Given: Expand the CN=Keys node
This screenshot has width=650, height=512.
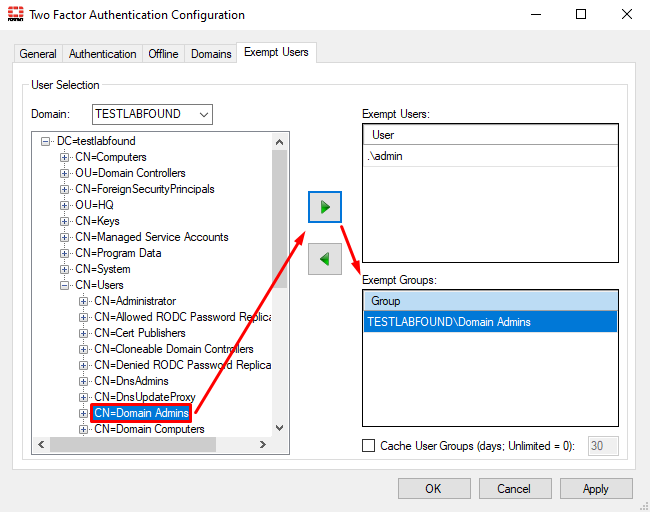Looking at the screenshot, I should (x=64, y=221).
